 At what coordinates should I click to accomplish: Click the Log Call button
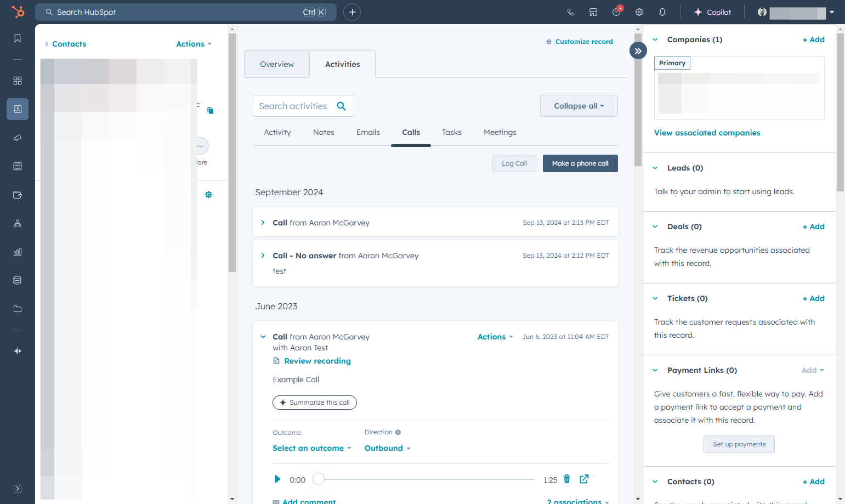(514, 163)
